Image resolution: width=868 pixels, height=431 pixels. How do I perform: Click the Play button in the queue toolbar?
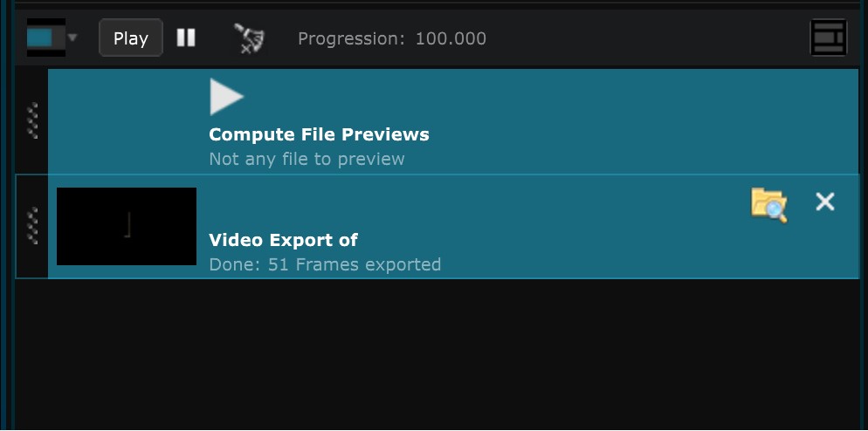click(x=131, y=38)
